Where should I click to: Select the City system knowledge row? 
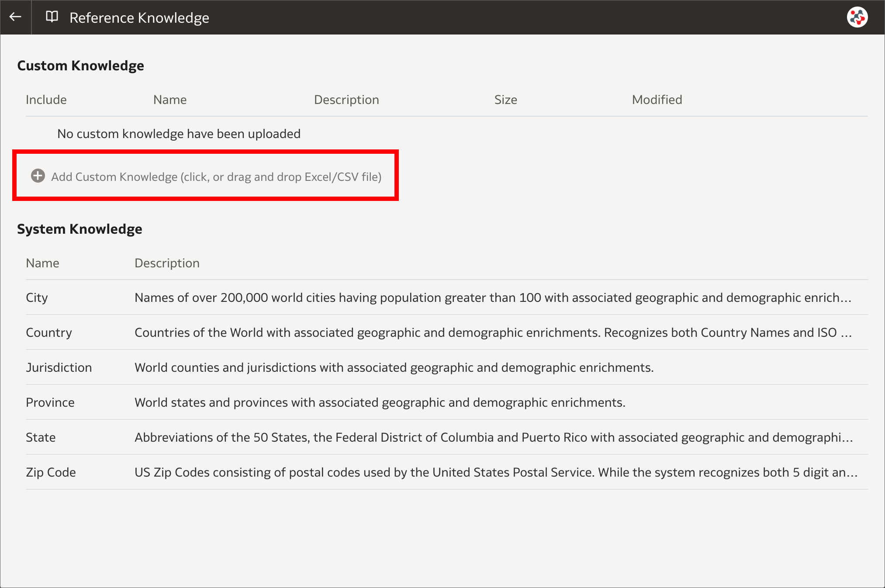[x=37, y=297]
